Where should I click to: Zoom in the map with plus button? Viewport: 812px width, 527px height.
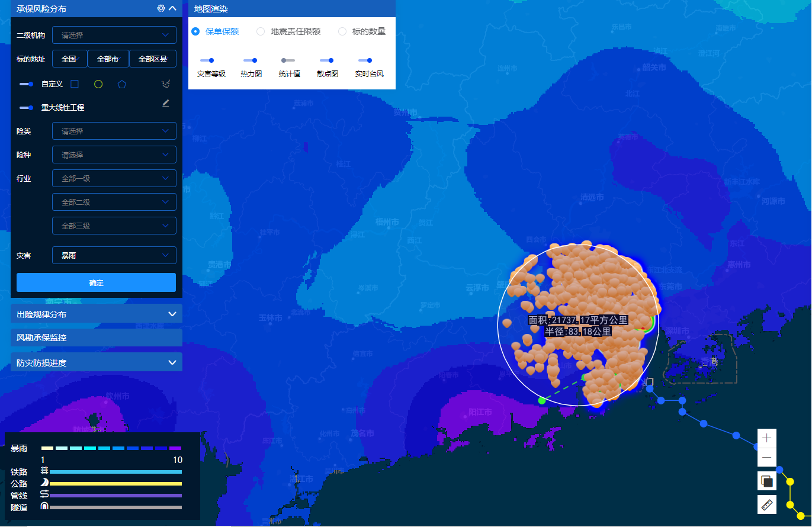tap(767, 438)
